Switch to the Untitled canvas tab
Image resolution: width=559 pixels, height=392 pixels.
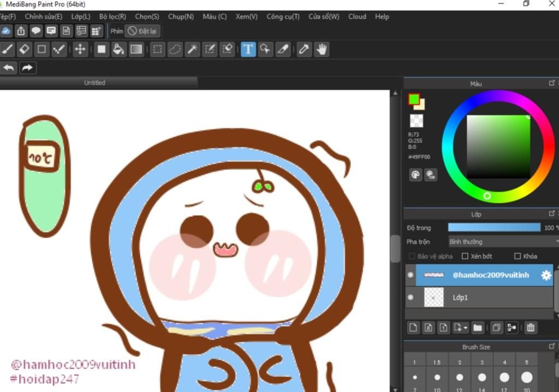94,83
